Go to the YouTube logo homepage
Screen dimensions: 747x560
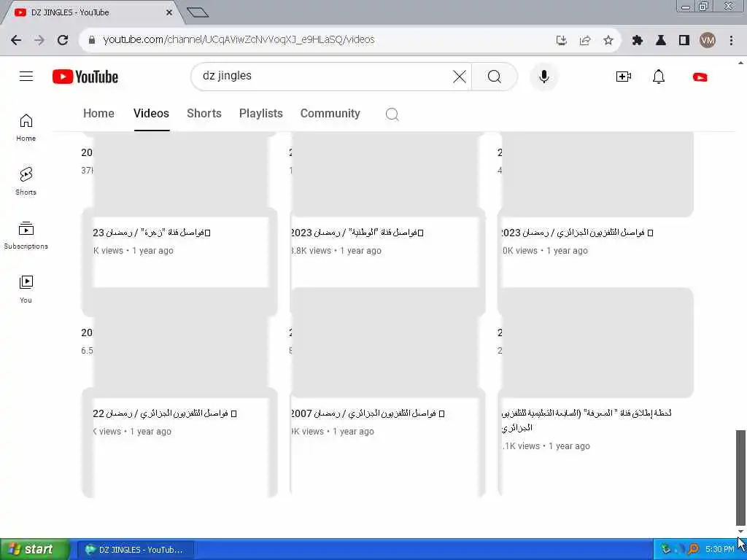coord(85,77)
